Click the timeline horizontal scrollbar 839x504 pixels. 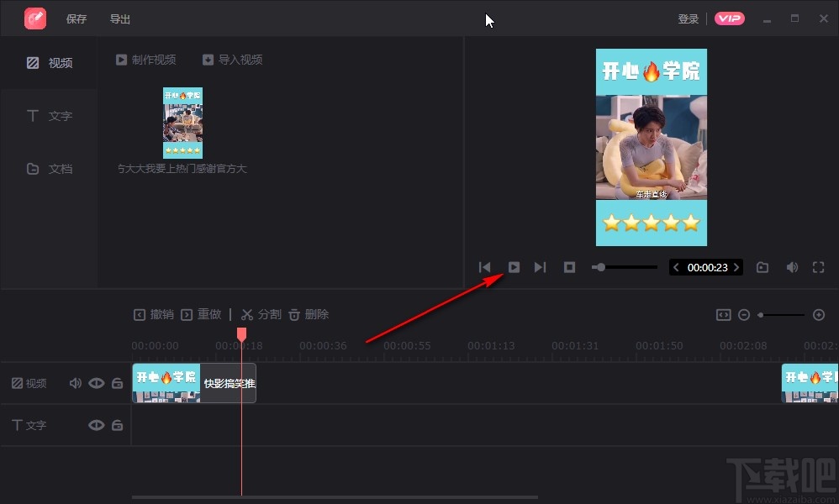[335, 497]
